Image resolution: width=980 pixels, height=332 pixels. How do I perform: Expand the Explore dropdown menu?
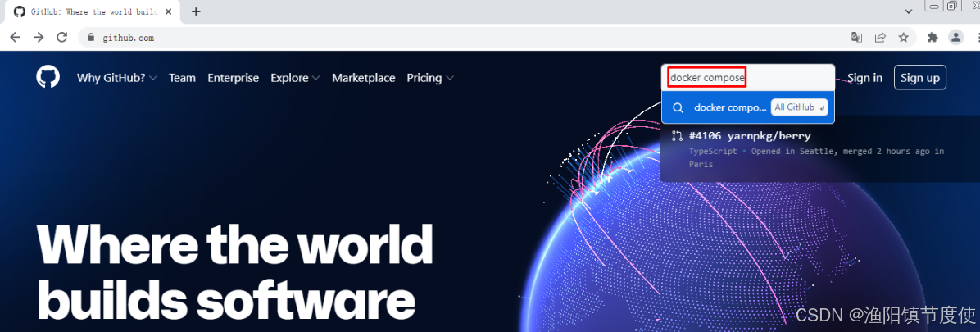tap(295, 78)
